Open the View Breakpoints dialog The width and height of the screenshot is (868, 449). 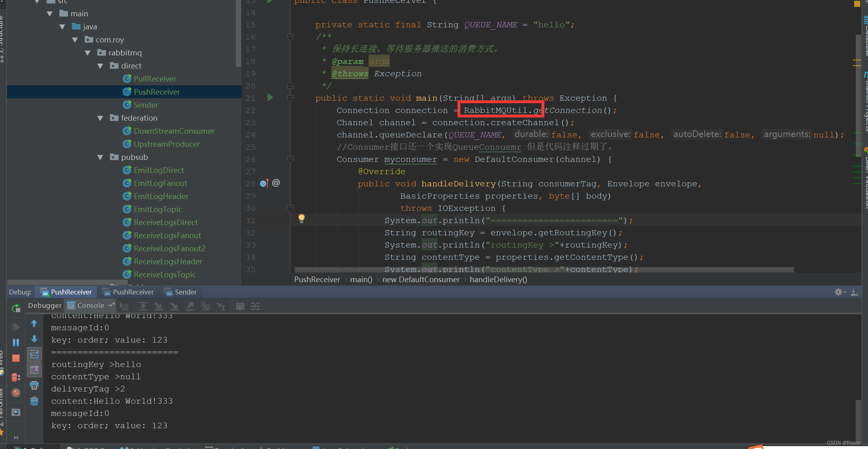pyautogui.click(x=16, y=378)
